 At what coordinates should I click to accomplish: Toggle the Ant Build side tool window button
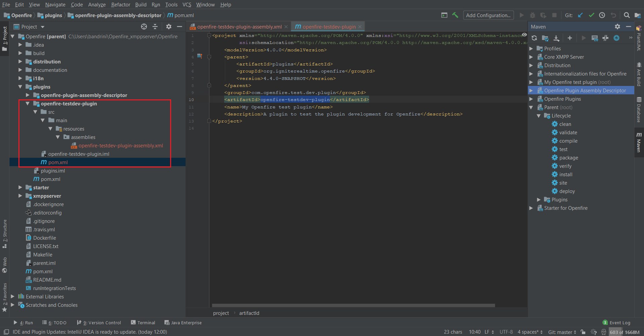point(639,74)
